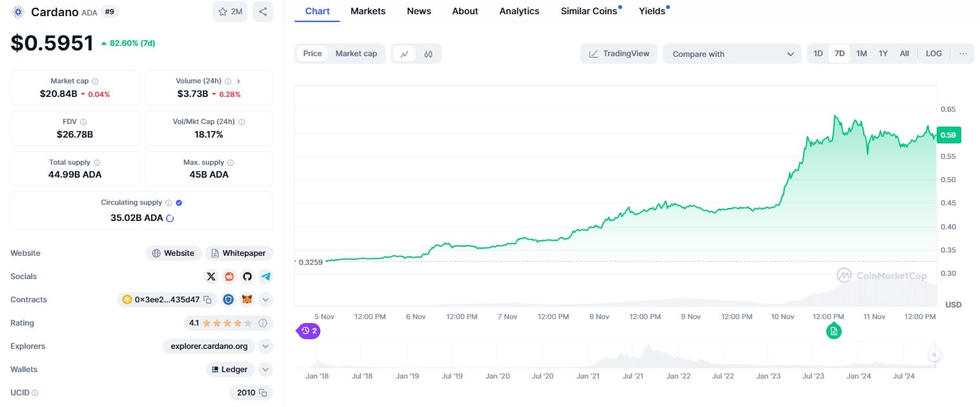
Task: Open the Whitepaper link
Action: point(239,253)
